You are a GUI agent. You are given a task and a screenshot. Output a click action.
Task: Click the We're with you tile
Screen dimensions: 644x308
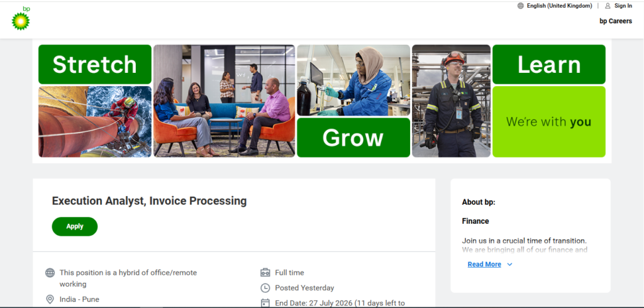coord(548,121)
